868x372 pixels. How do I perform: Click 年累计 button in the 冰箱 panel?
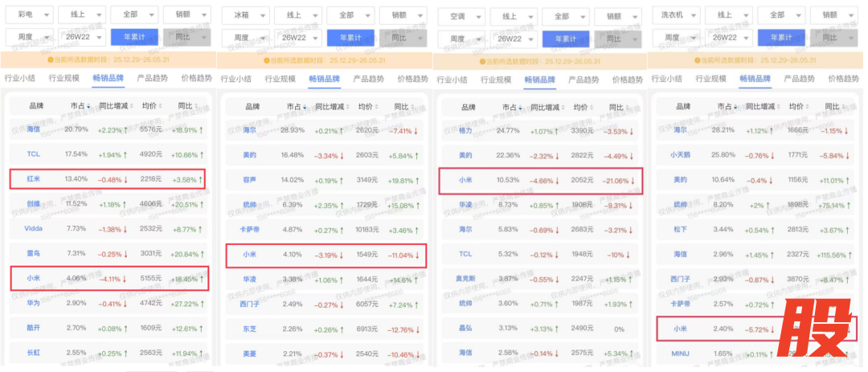pyautogui.click(x=350, y=39)
